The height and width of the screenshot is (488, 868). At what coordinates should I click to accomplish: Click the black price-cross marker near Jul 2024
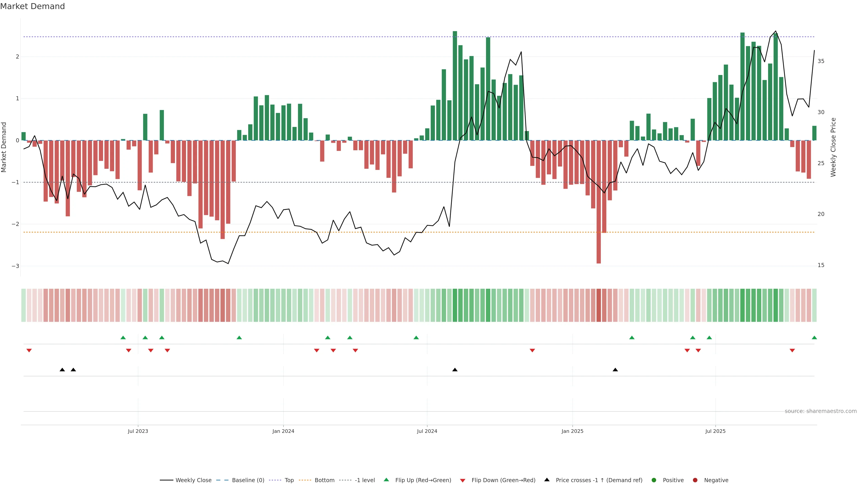pyautogui.click(x=455, y=370)
